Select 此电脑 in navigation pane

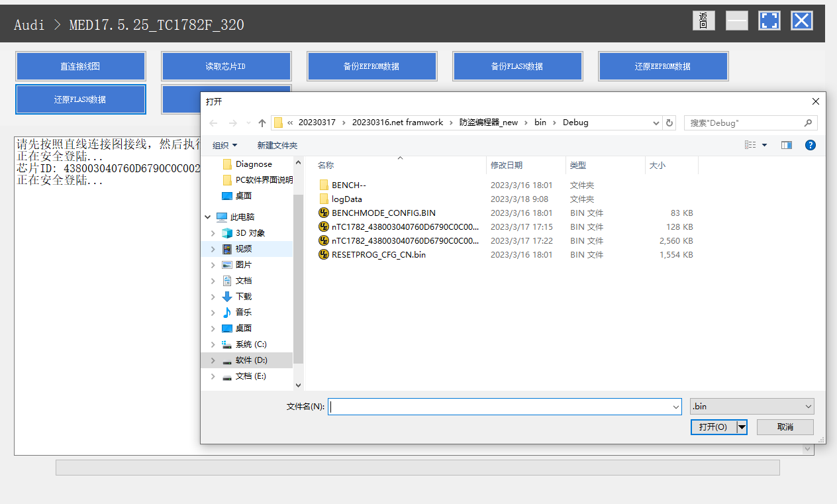pyautogui.click(x=236, y=217)
